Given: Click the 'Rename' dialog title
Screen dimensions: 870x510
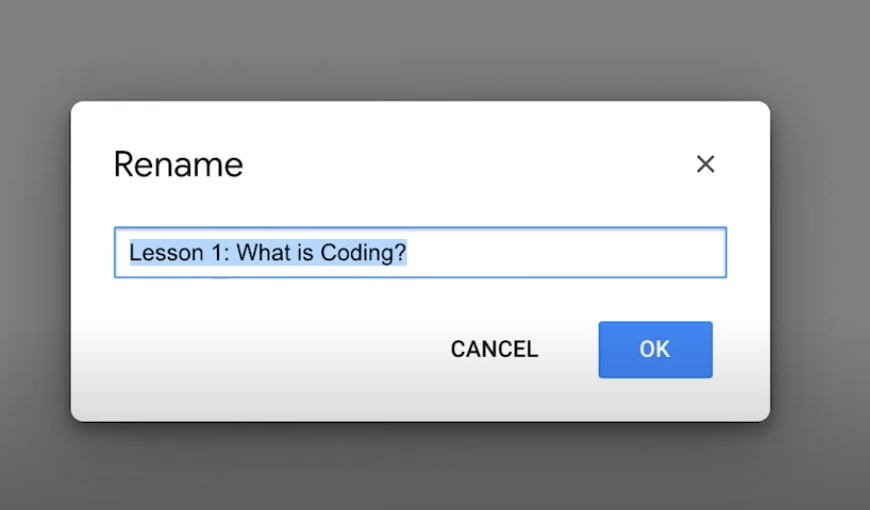Looking at the screenshot, I should (x=178, y=164).
